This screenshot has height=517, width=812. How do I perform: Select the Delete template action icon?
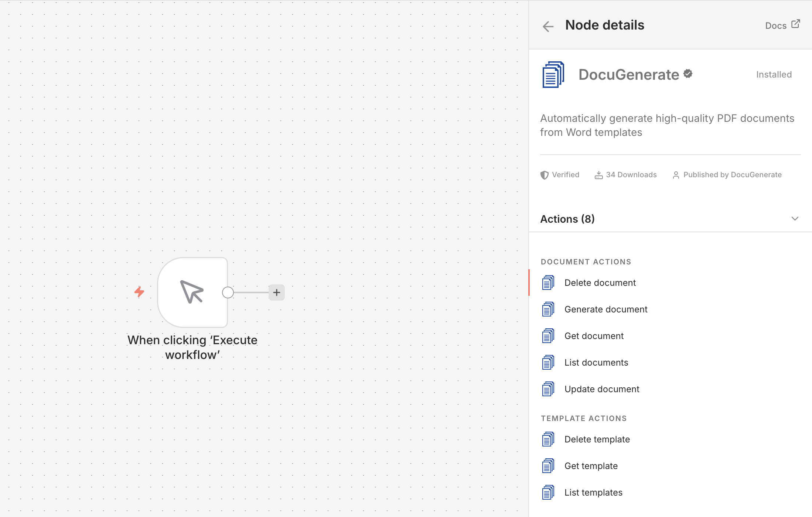pos(548,439)
